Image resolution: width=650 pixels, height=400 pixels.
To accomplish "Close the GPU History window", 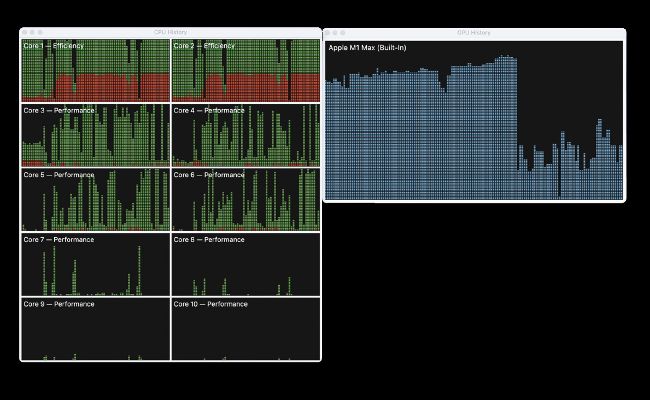I will (329, 33).
